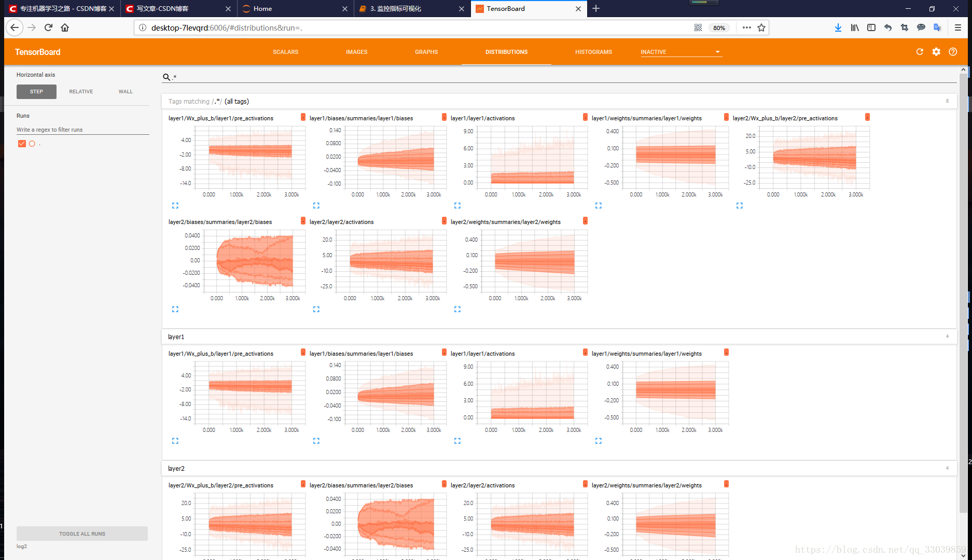Click the run color swatch on layer1 pre_activations card

pos(303,117)
